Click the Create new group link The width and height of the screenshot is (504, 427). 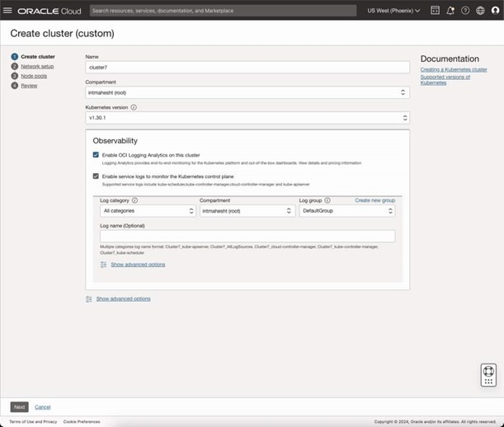(x=374, y=200)
